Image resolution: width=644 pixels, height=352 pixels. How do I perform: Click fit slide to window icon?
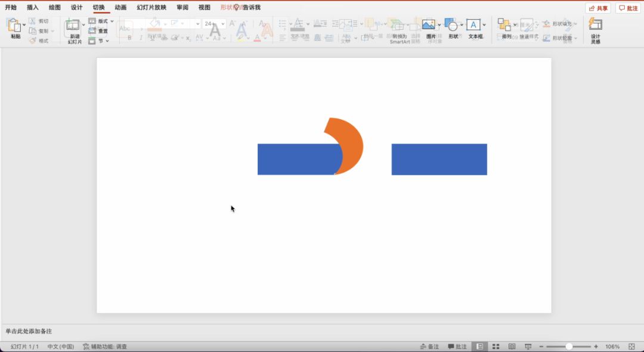click(631, 347)
